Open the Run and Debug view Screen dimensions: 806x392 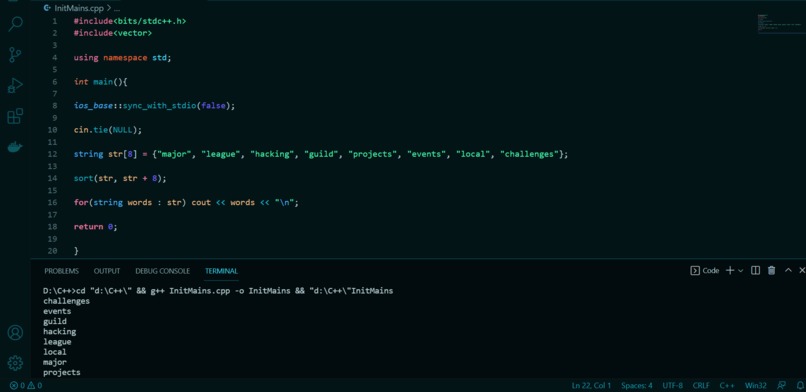[15, 85]
